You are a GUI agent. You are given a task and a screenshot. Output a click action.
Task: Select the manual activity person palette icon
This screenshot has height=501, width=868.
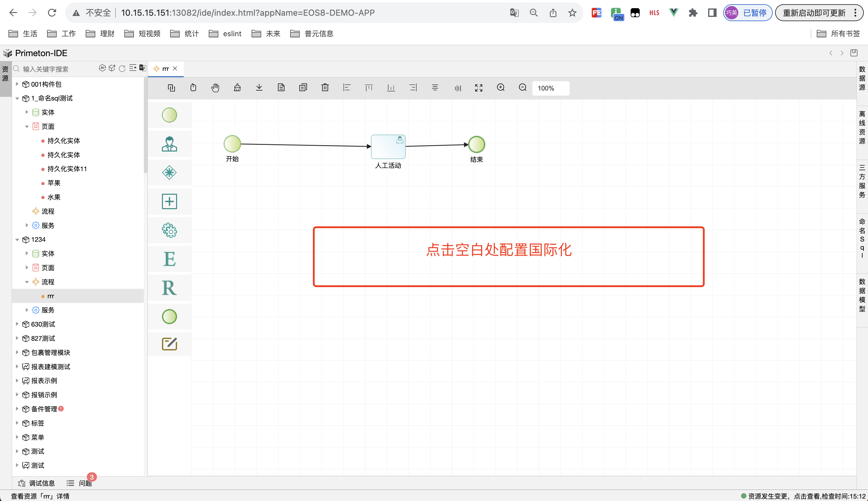click(x=169, y=144)
